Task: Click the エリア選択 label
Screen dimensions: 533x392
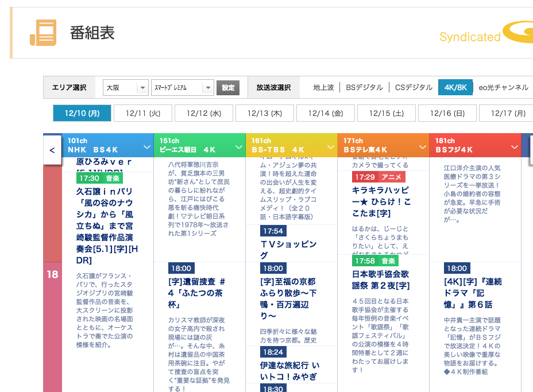Action: click(69, 88)
